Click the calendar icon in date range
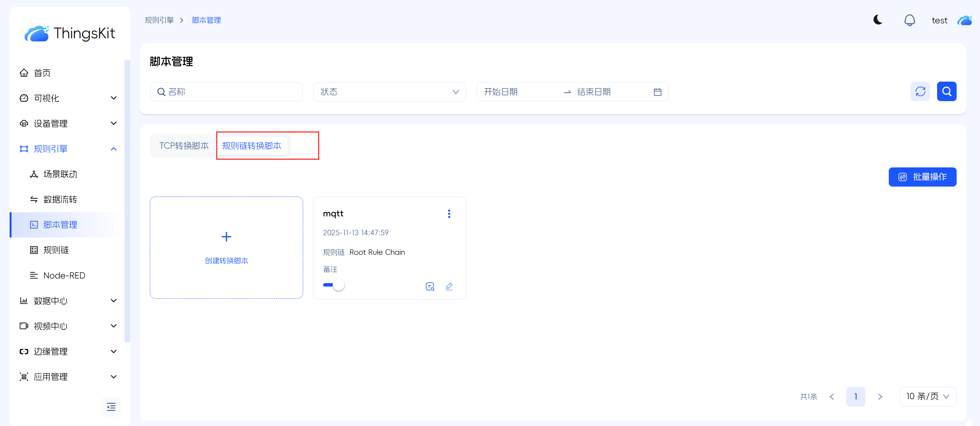 (x=658, y=92)
